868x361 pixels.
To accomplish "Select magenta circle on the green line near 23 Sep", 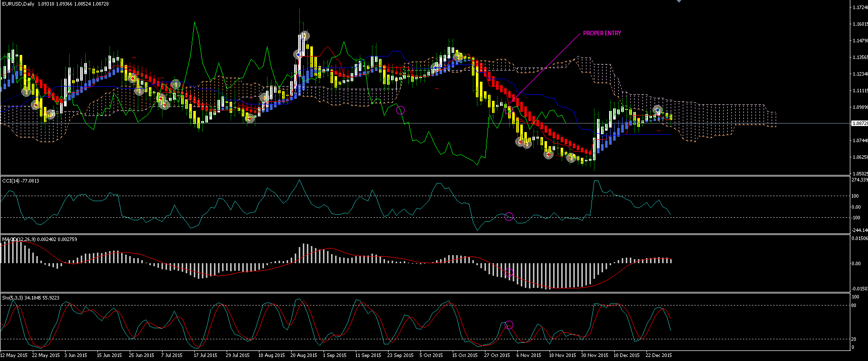I will pyautogui.click(x=400, y=110).
